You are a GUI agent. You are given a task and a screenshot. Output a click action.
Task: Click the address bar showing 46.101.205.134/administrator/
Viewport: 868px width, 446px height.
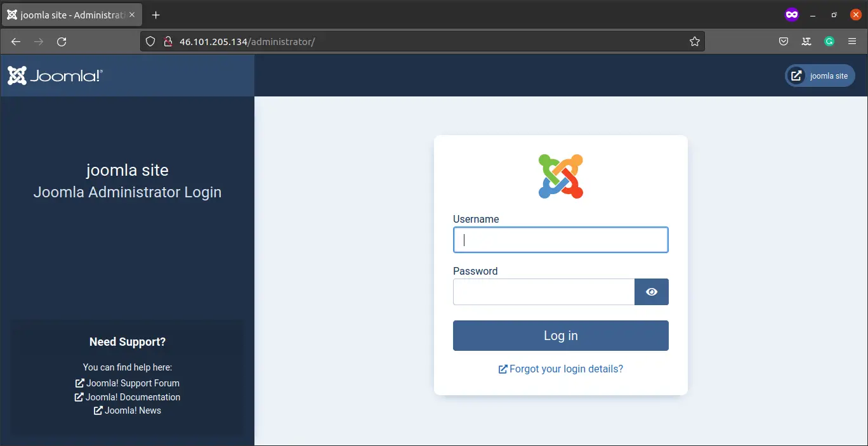(x=422, y=41)
